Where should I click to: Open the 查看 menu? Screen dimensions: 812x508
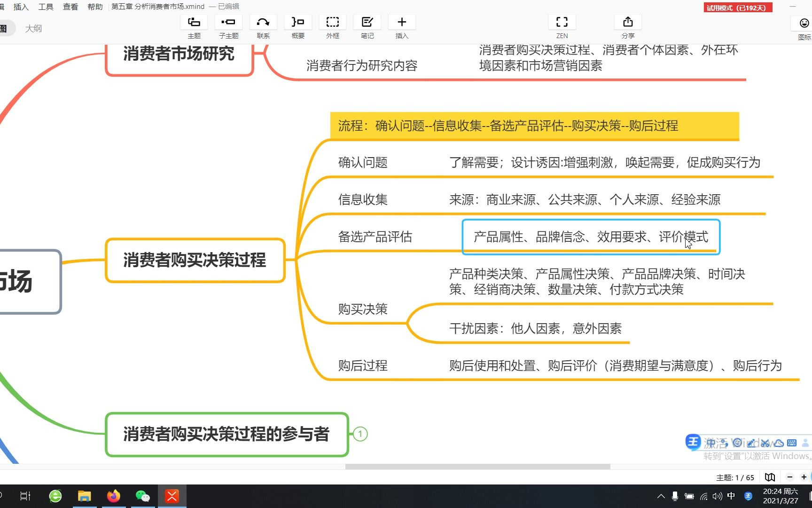point(70,7)
